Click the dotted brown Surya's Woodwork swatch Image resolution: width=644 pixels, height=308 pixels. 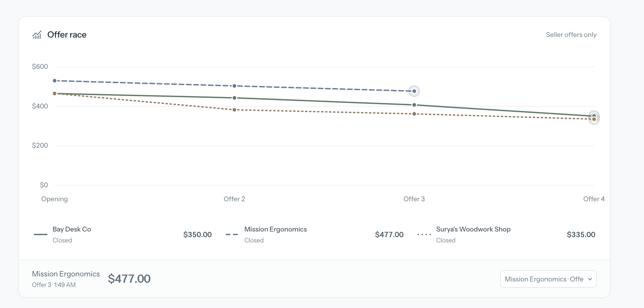tap(424, 234)
